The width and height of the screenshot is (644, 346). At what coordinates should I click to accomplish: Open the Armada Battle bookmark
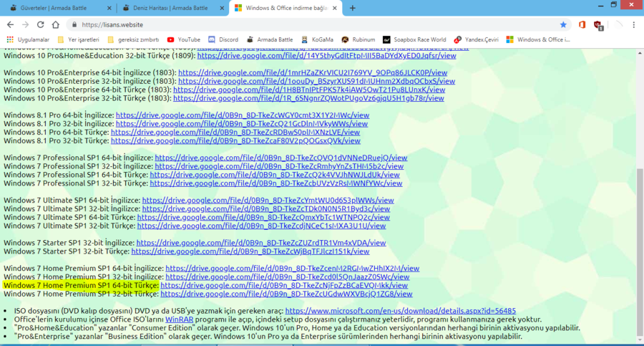270,39
